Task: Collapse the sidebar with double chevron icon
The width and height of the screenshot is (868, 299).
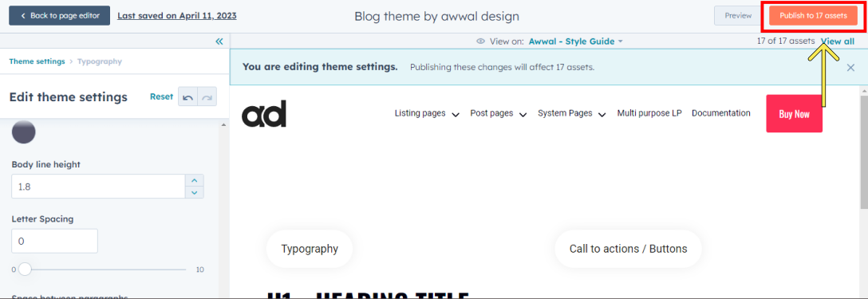Action: 219,41
